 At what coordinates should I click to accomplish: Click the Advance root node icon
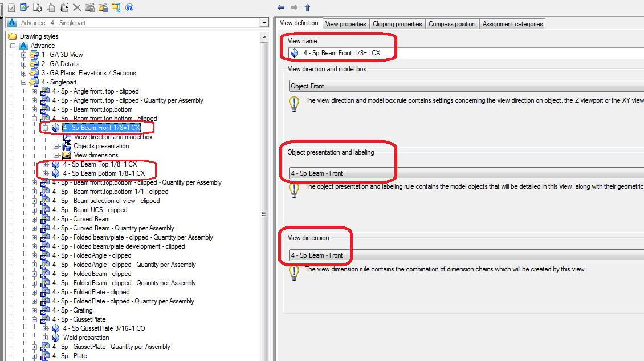point(23,46)
